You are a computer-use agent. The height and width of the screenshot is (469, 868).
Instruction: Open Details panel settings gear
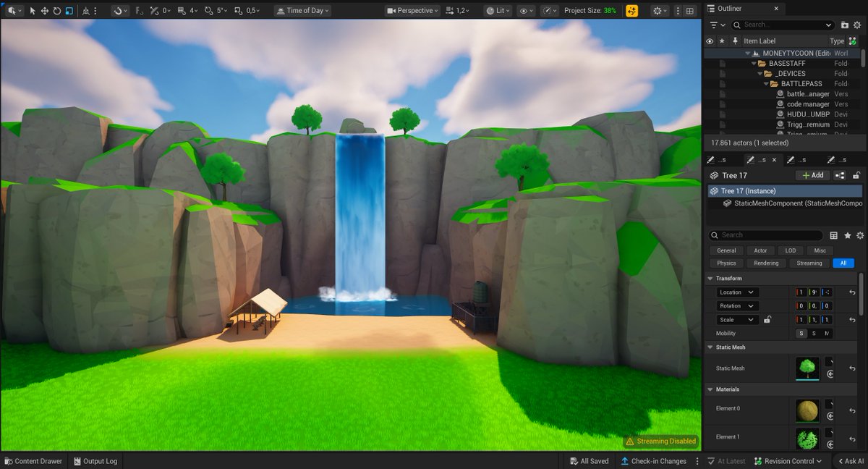[859, 235]
